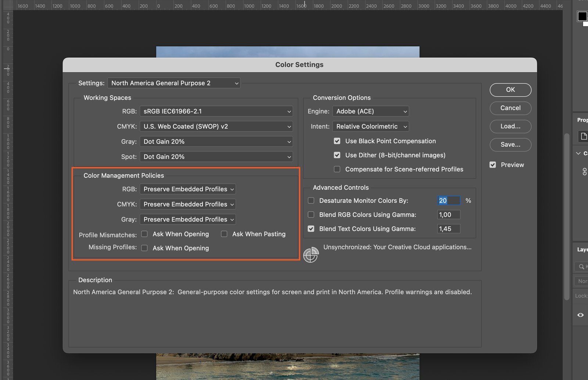Switch to the Layers panel
588x380 pixels.
point(582,249)
